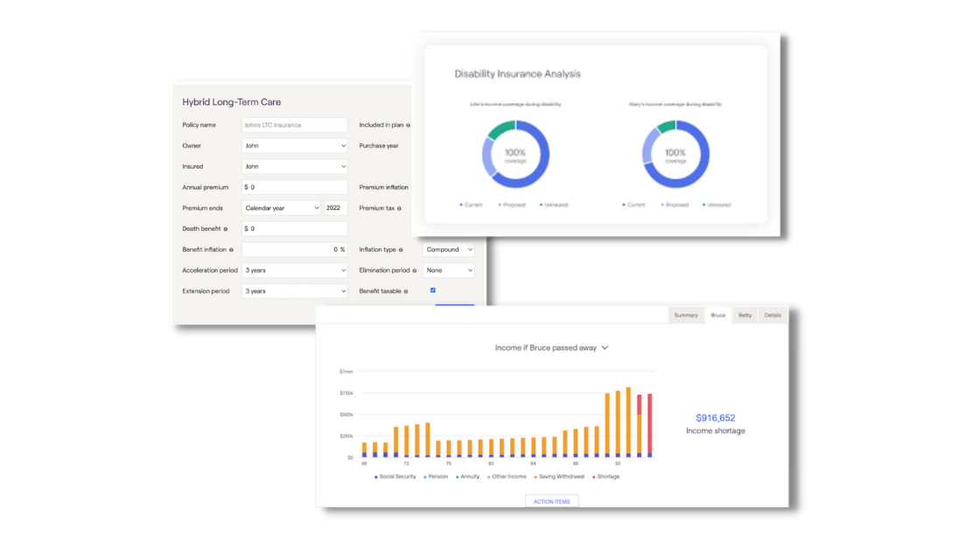Click the 2022 premium end year field

point(336,208)
